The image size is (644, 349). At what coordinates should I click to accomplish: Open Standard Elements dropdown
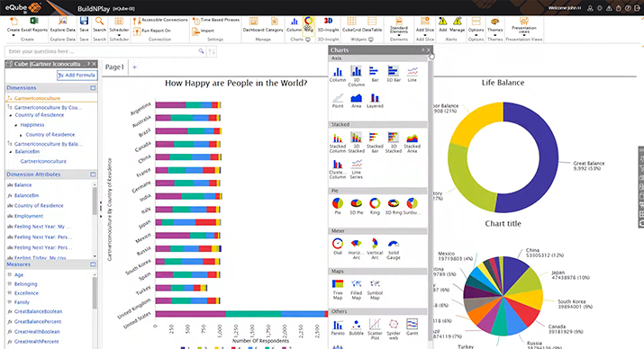[399, 26]
